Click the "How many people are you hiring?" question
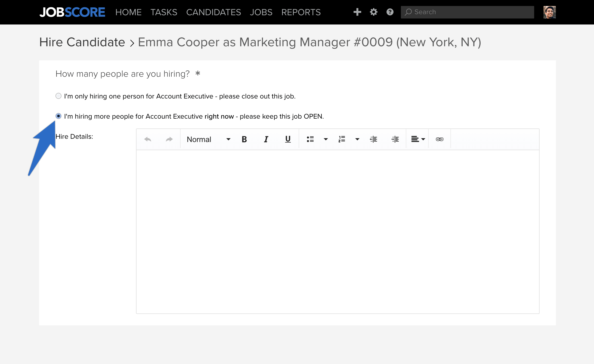This screenshot has height=364, width=594. coord(122,74)
